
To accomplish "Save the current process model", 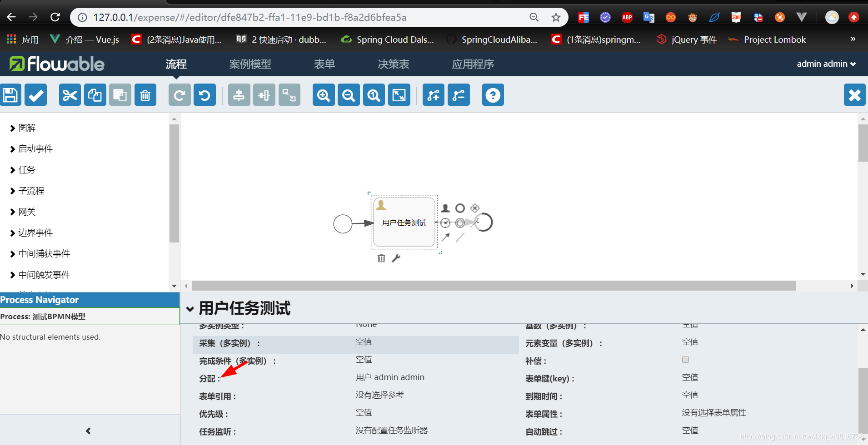I will pyautogui.click(x=10, y=94).
